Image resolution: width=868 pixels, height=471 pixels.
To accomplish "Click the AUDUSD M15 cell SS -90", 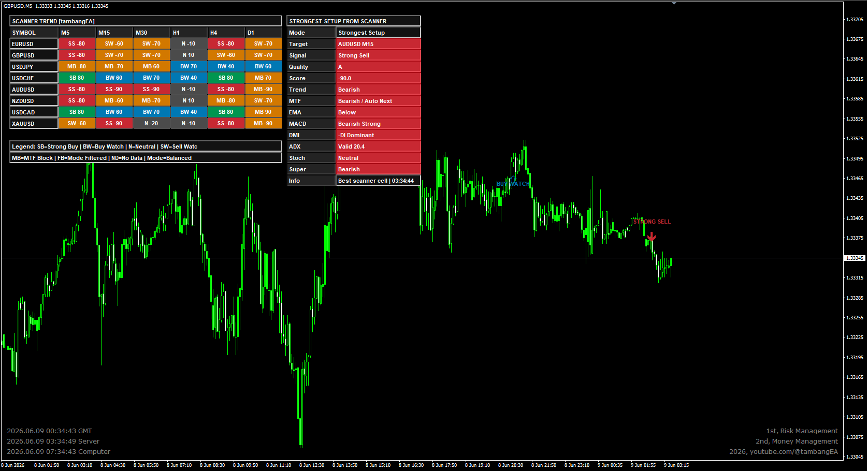I will tap(114, 90).
